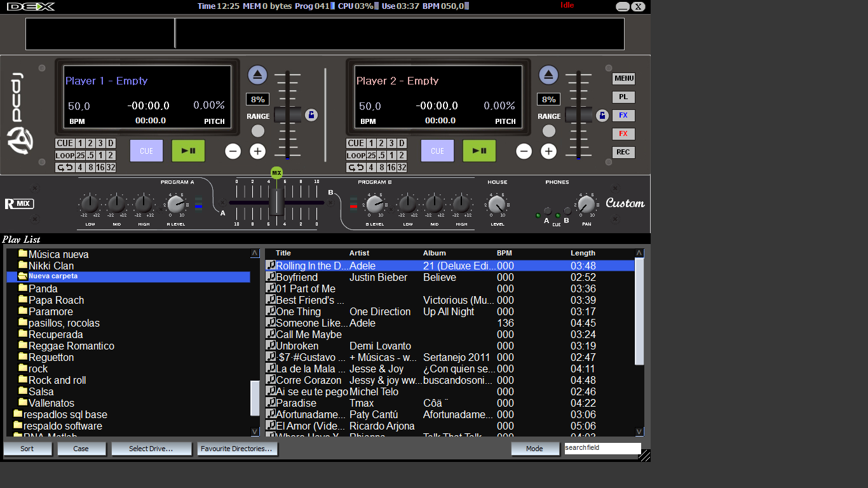Viewport: 868px width, 488px height.
Task: Click the Sort button
Action: point(27,449)
